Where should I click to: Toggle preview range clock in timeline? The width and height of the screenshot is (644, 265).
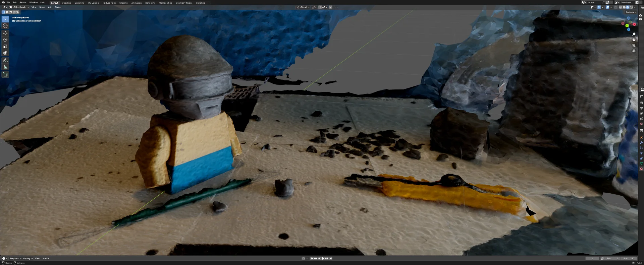click(x=602, y=258)
